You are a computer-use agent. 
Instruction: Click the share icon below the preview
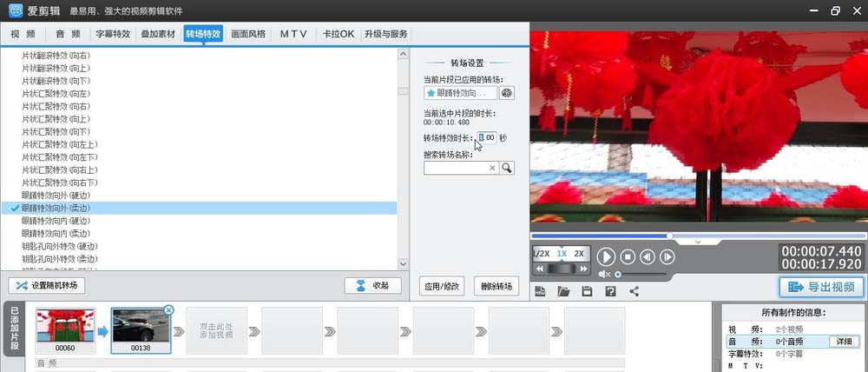pyautogui.click(x=634, y=291)
